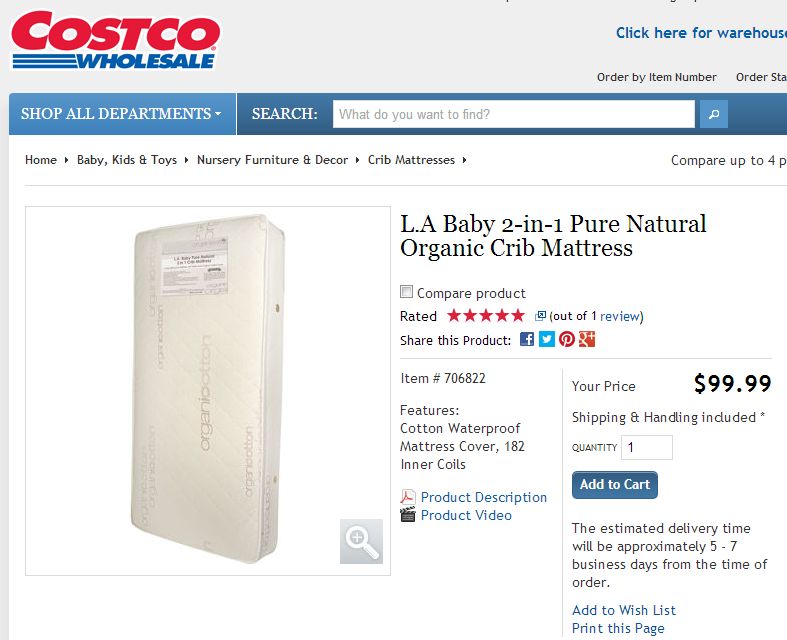Check the Compare product checkbox

407,292
